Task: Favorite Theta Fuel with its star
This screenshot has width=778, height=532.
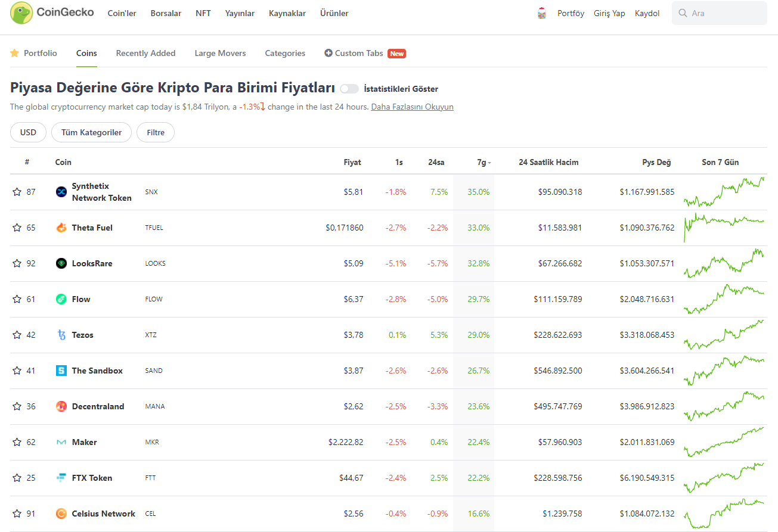Action: click(17, 228)
